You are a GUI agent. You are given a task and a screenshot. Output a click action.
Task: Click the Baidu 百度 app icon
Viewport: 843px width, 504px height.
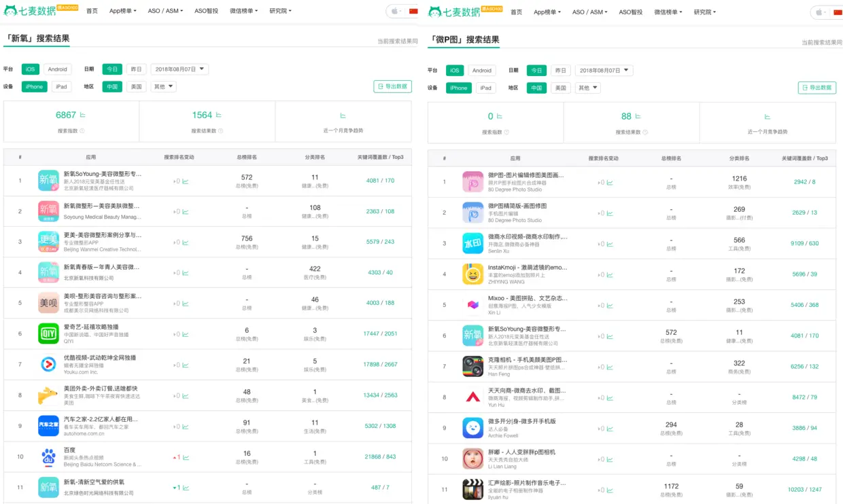(x=48, y=456)
